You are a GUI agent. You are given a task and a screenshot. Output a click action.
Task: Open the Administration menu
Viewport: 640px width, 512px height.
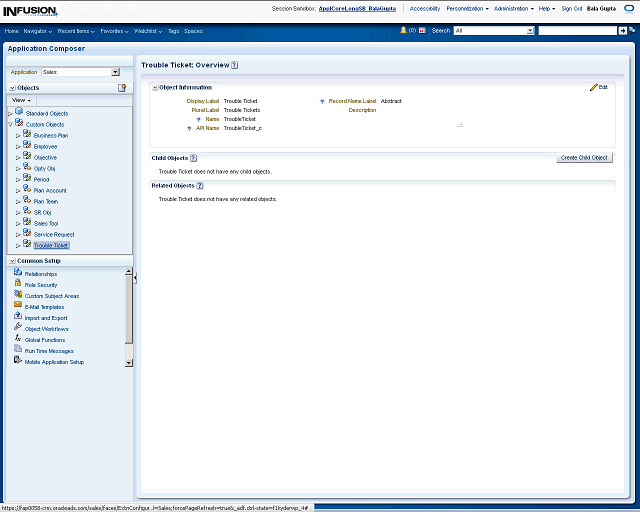pyautogui.click(x=513, y=8)
